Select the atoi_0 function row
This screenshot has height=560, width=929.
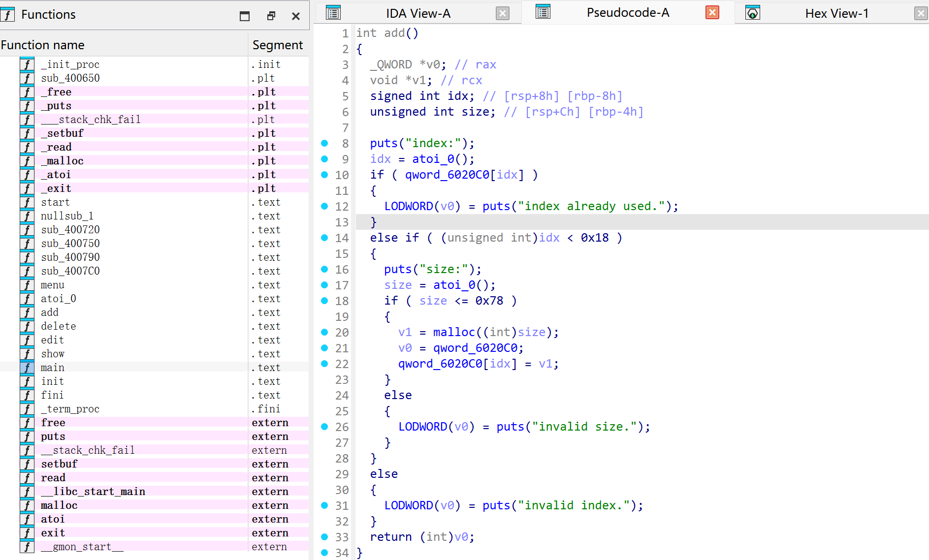pos(155,299)
